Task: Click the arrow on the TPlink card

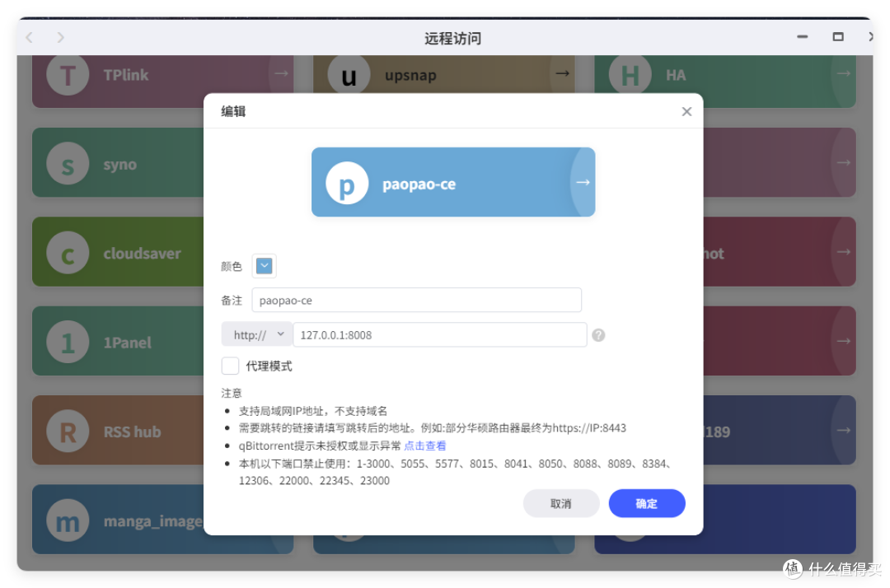Action: (281, 74)
